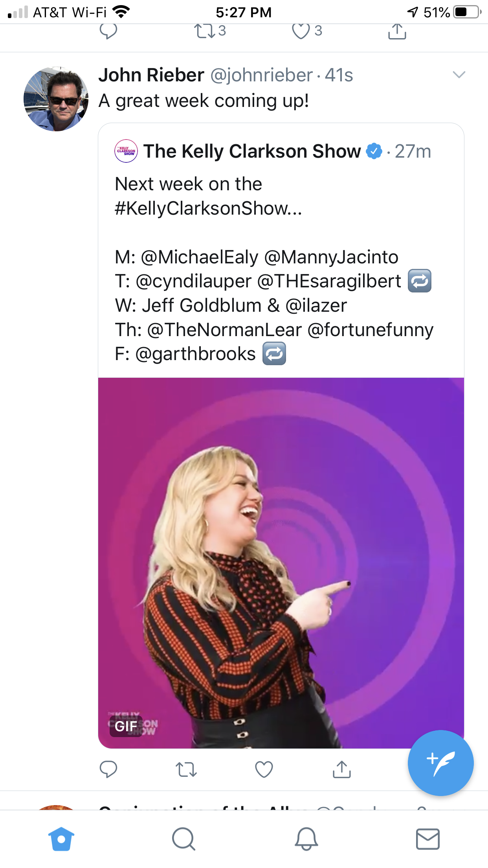
Task: Open the Home tab
Action: pos(61,839)
